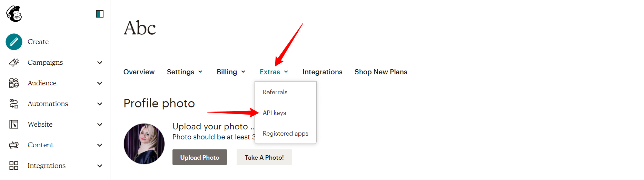The width and height of the screenshot is (644, 180).
Task: Click the Take A Photo! button
Action: tap(264, 157)
